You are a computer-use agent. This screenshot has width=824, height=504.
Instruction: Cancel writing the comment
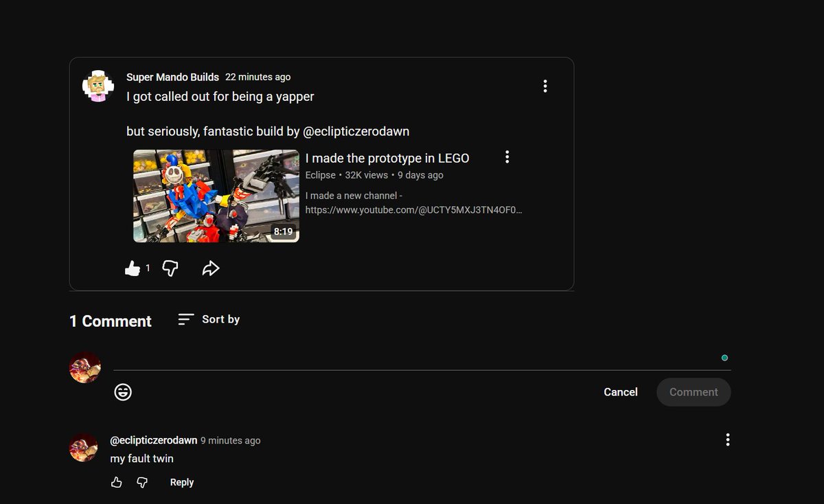pos(621,392)
